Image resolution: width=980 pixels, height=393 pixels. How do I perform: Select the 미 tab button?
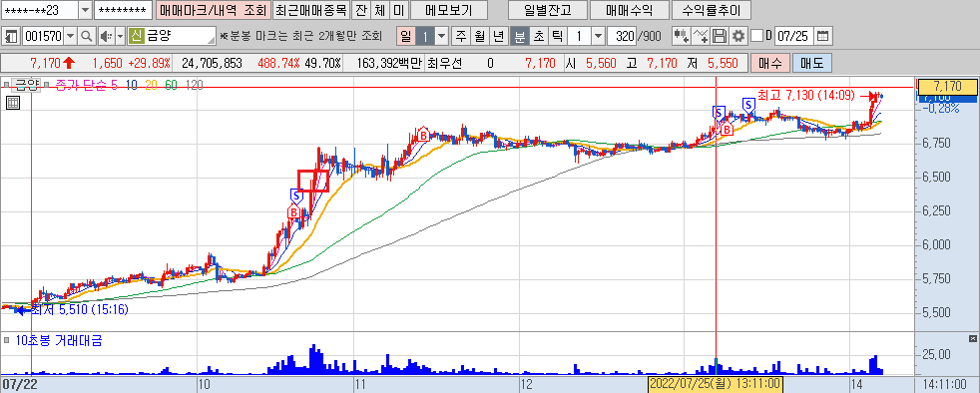[399, 11]
